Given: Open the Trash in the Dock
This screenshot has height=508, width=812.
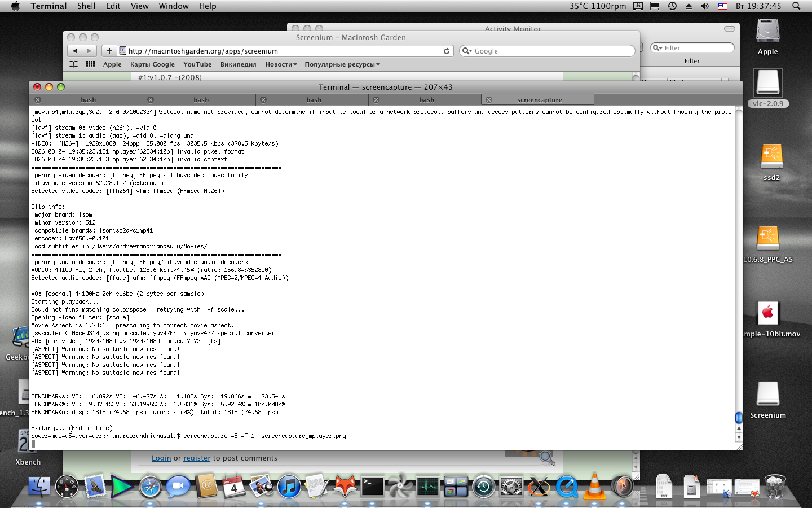Looking at the screenshot, I should [x=775, y=486].
